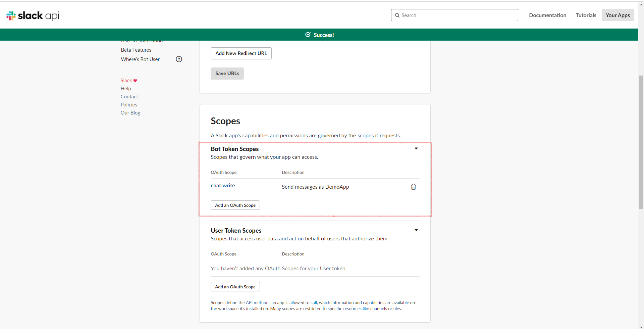Click the Help footer link
The width and height of the screenshot is (644, 329).
[126, 89]
